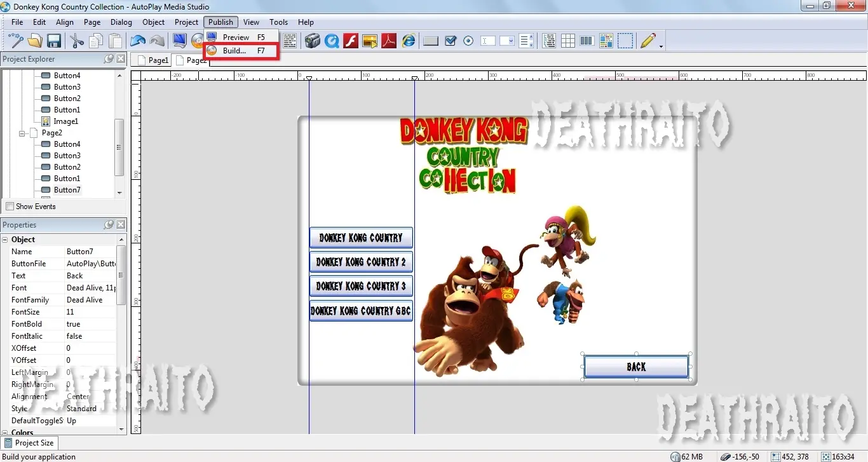Insert a slideshow object from the toolbar

coord(370,41)
